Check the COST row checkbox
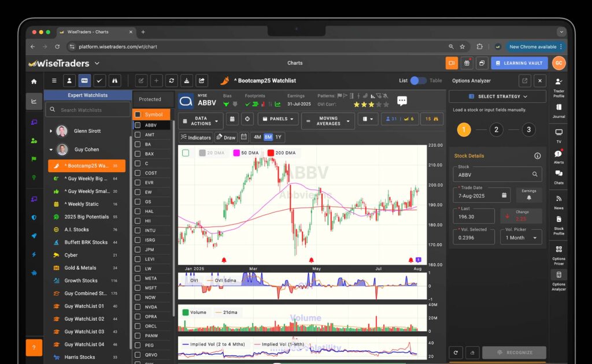 pyautogui.click(x=138, y=173)
